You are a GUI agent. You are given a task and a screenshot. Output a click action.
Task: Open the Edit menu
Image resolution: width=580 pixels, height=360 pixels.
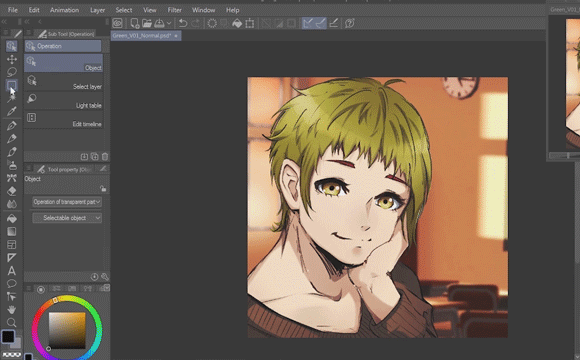pos(34,10)
